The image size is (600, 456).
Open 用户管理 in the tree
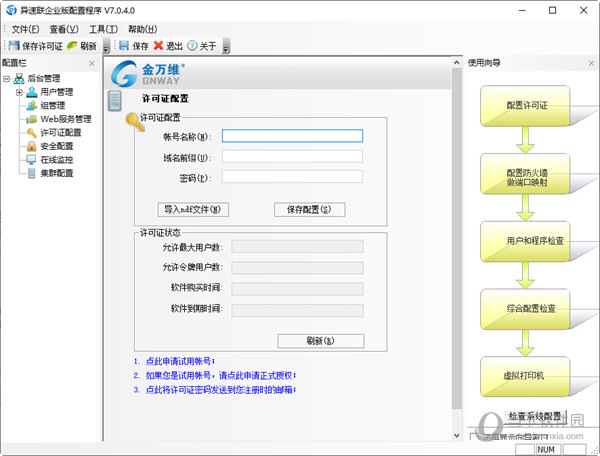point(57,92)
